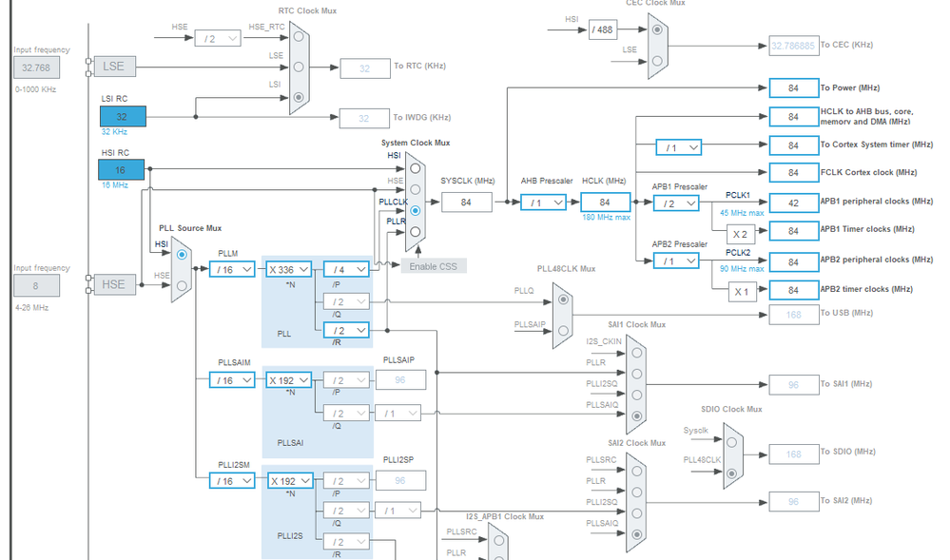Click the HSI RC 16 MHz block

(x=121, y=169)
